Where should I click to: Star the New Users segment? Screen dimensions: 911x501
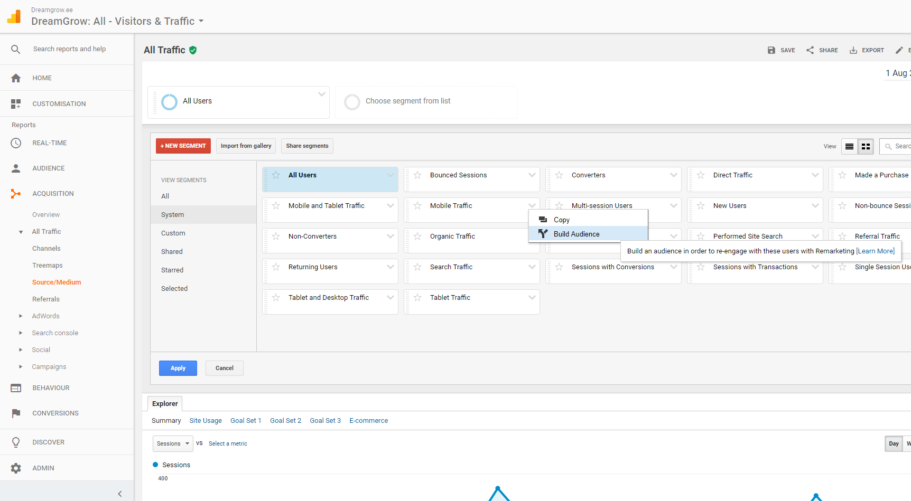pos(701,206)
